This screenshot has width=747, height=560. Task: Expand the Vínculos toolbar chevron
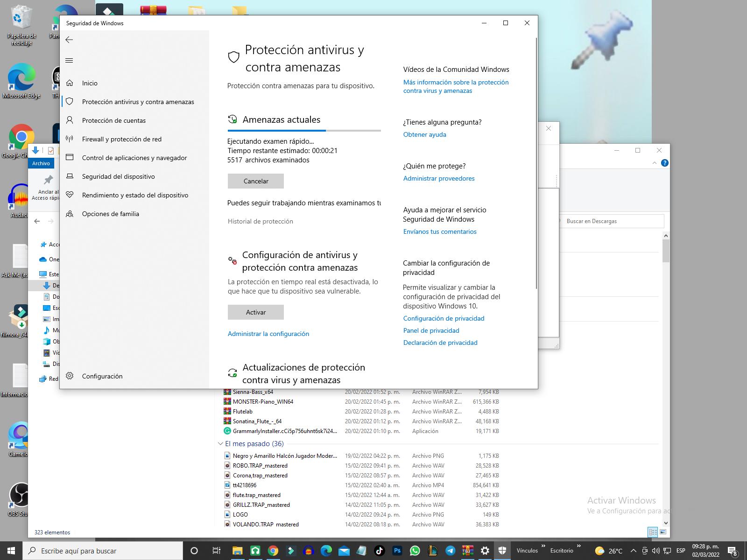coord(543,546)
